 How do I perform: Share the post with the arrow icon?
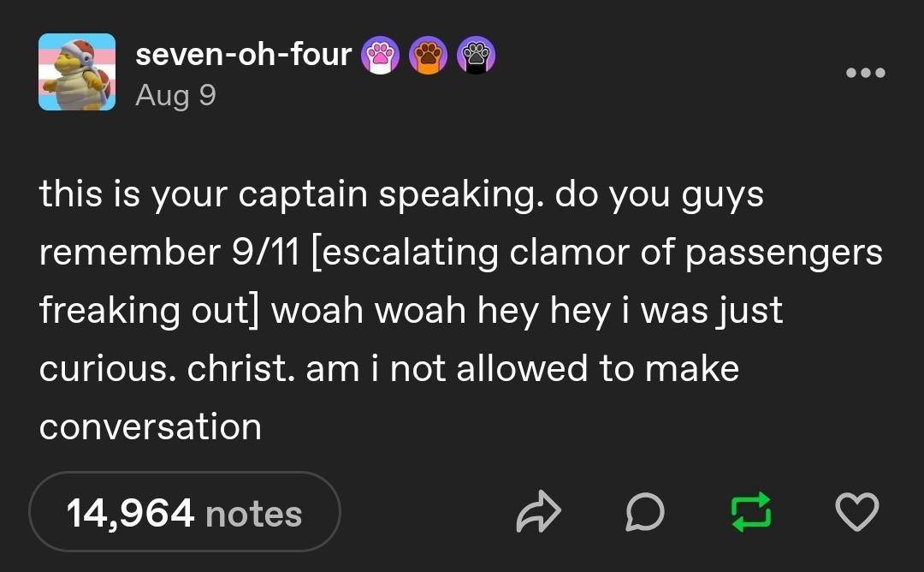tap(539, 513)
